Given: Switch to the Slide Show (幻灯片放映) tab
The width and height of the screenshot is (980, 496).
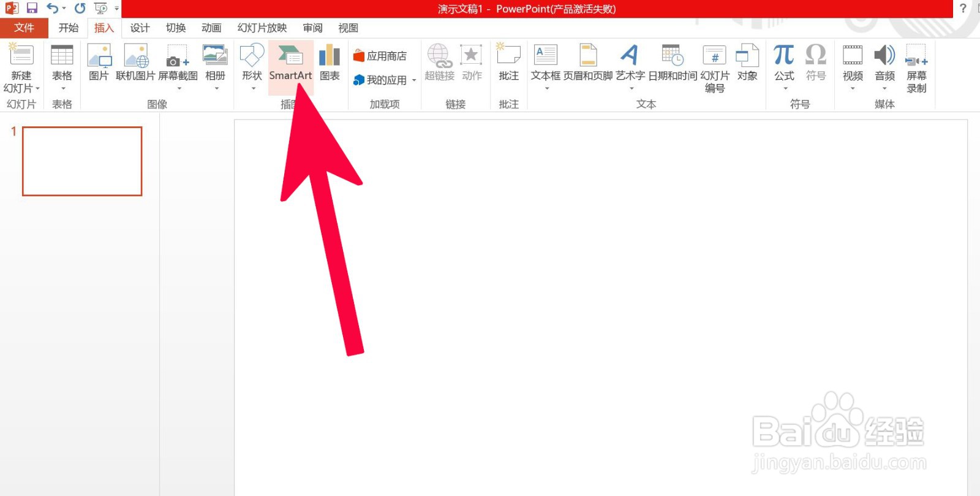Looking at the screenshot, I should [262, 28].
